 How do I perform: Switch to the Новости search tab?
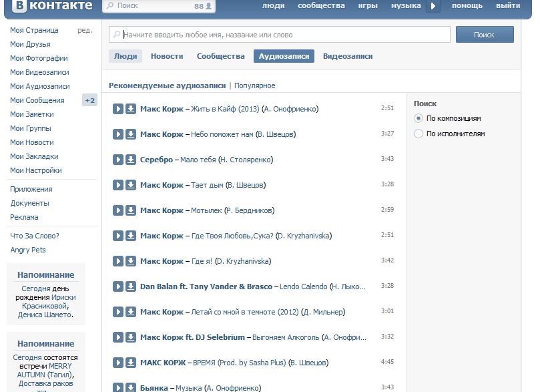pos(167,56)
